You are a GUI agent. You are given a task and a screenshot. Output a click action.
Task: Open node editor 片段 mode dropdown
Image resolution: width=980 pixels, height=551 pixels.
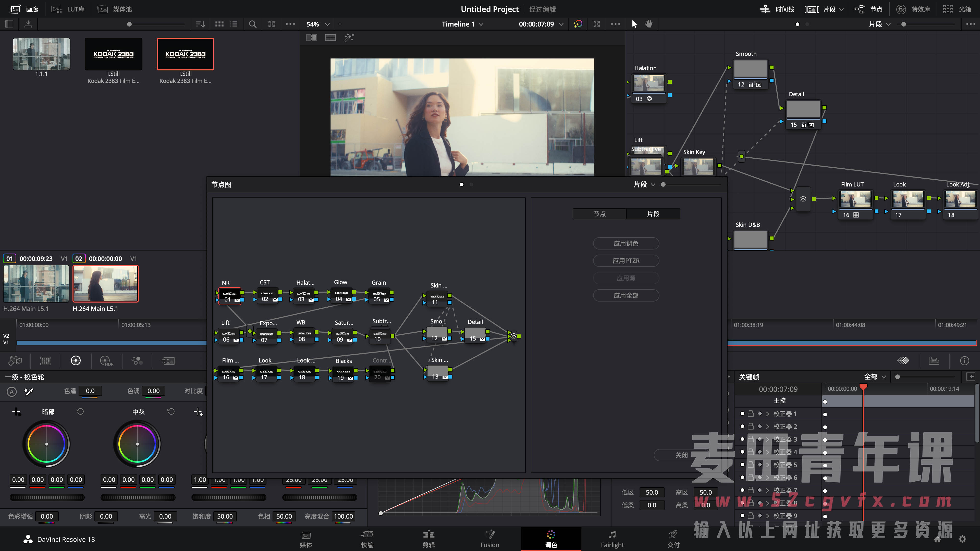879,24
